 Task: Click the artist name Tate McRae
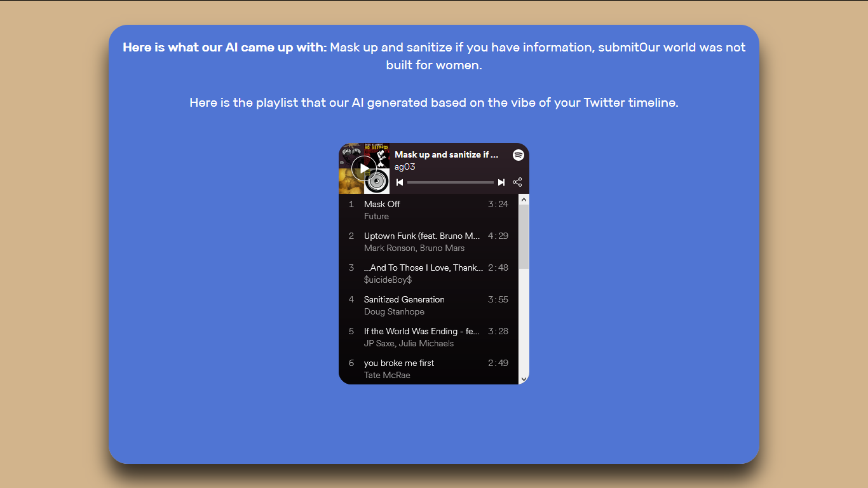pos(387,375)
